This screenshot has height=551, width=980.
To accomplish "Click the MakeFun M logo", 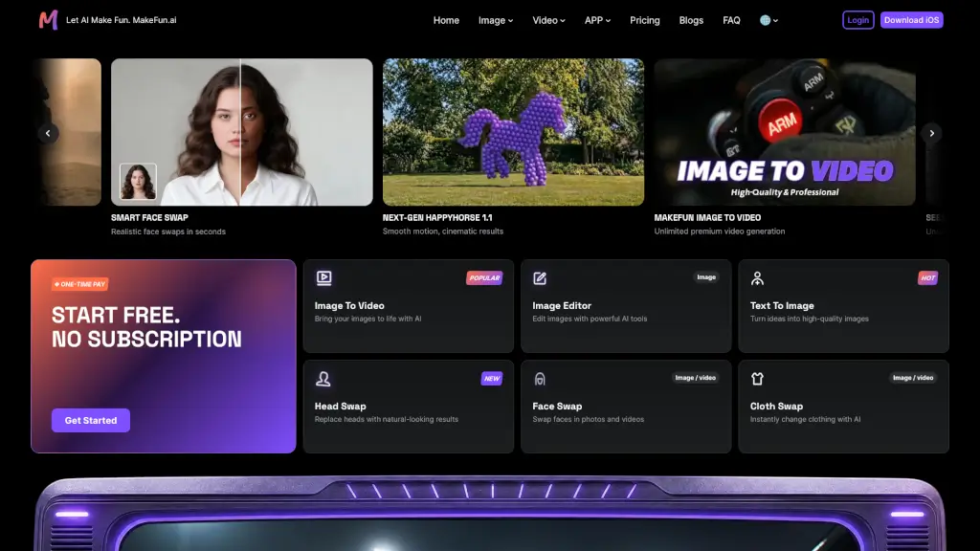I will click(48, 20).
